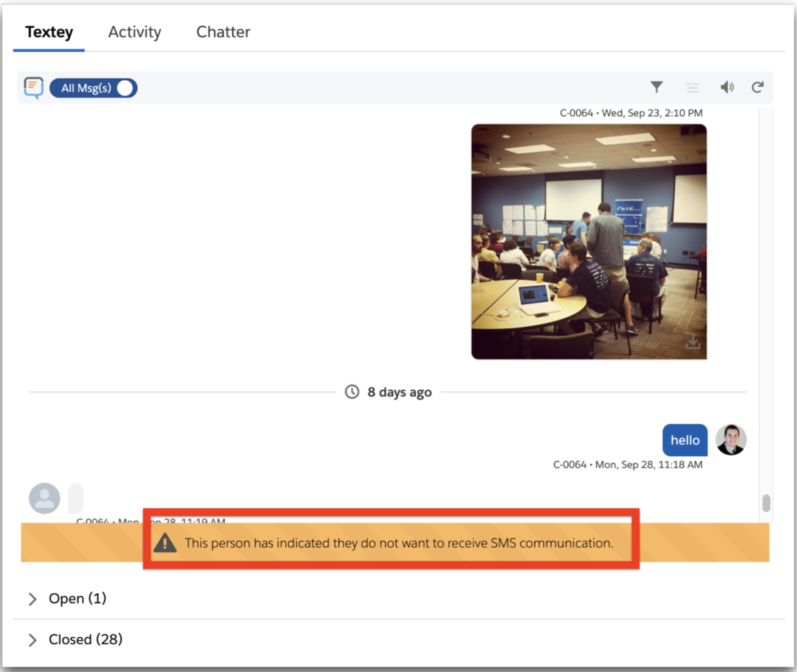Download the photo via download icon
Image resolution: width=797 pixels, height=672 pixels.
pyautogui.click(x=693, y=342)
